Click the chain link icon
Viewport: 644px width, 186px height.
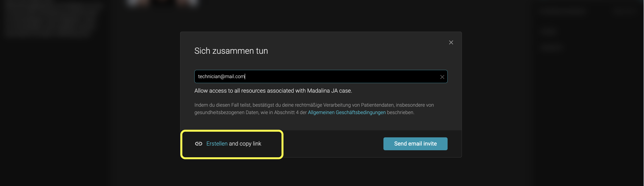point(199,144)
